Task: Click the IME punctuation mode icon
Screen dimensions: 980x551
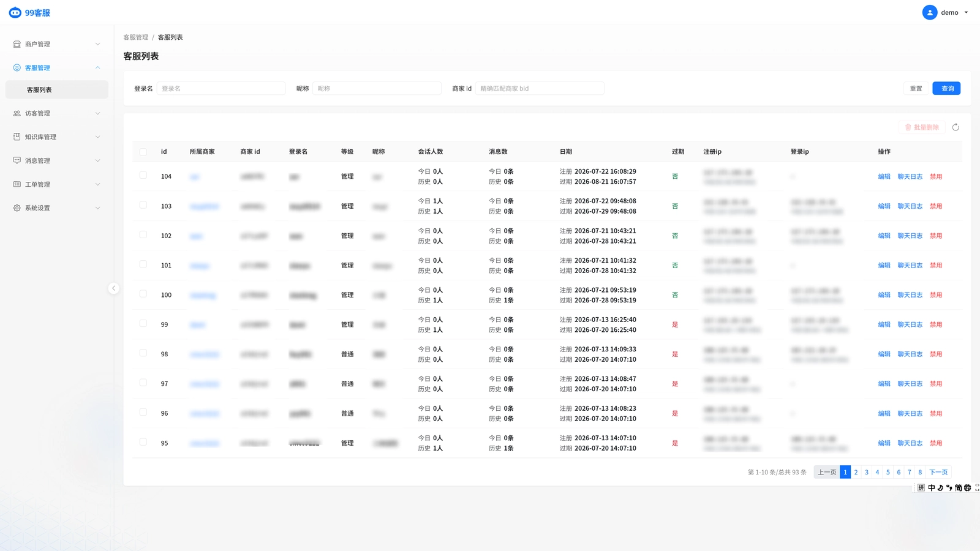Action: click(x=949, y=488)
